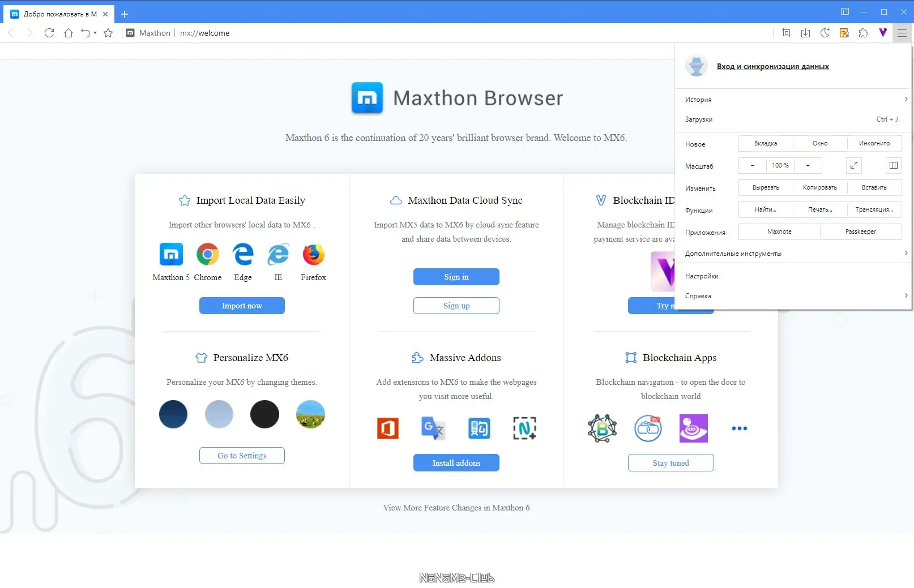Click the Edge browser icon
The image size is (914, 588).
[243, 255]
